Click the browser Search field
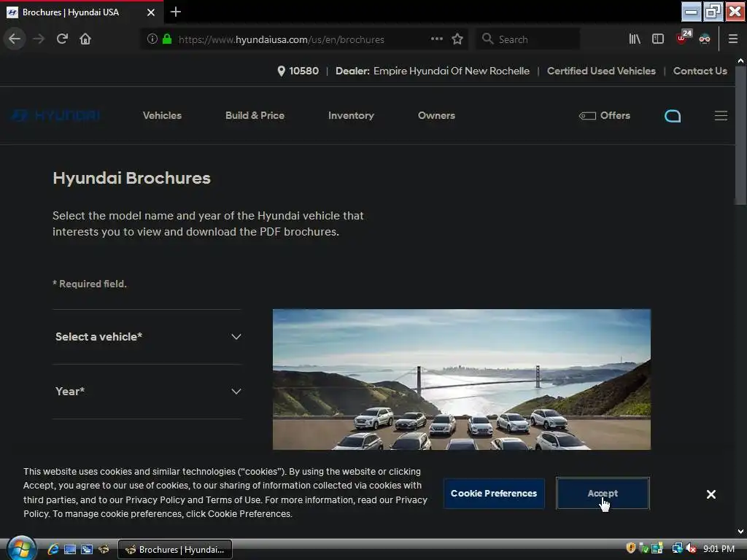Image resolution: width=747 pixels, height=560 pixels. 528,39
